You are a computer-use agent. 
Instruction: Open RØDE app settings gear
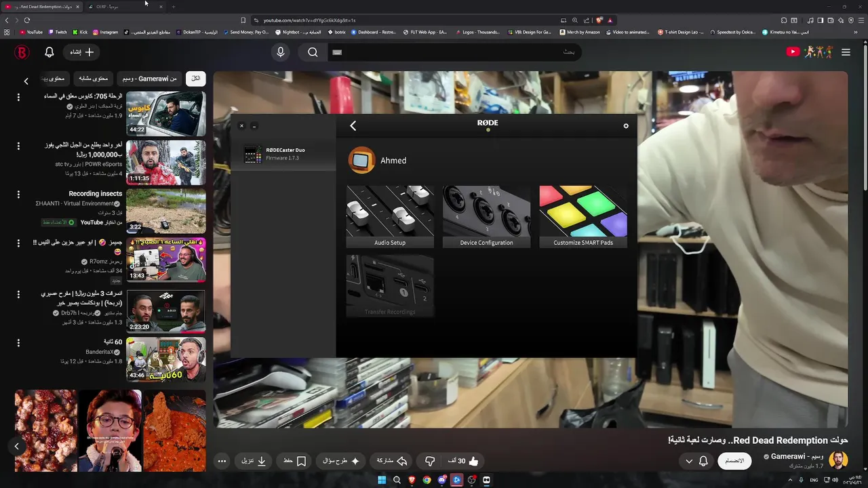pos(626,125)
